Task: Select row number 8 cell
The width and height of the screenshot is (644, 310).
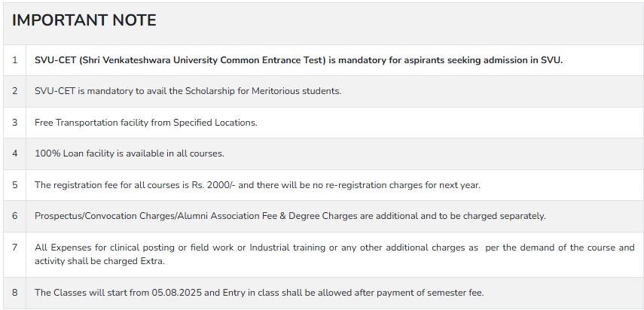Action: pos(15,293)
